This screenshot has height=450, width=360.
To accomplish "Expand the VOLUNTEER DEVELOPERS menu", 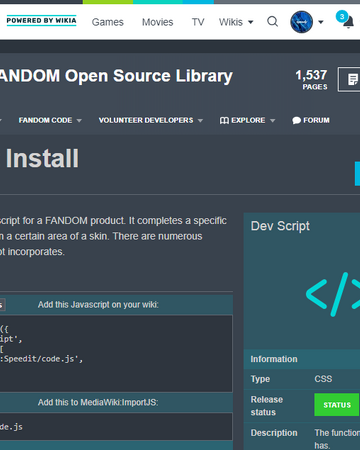I will (151, 120).
